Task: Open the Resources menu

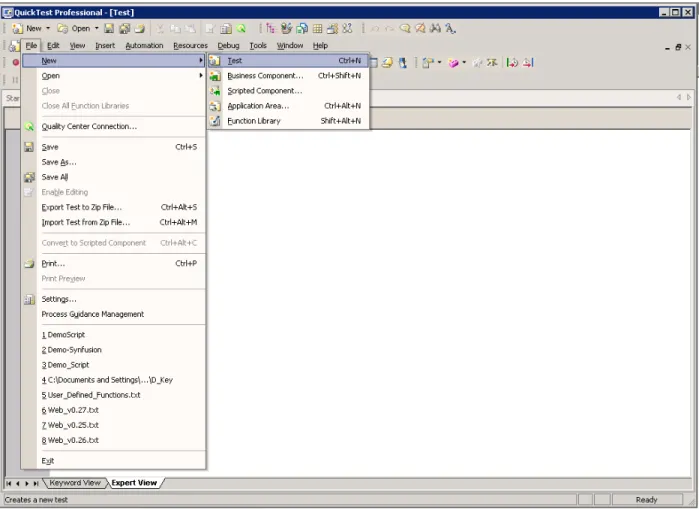Action: click(190, 45)
